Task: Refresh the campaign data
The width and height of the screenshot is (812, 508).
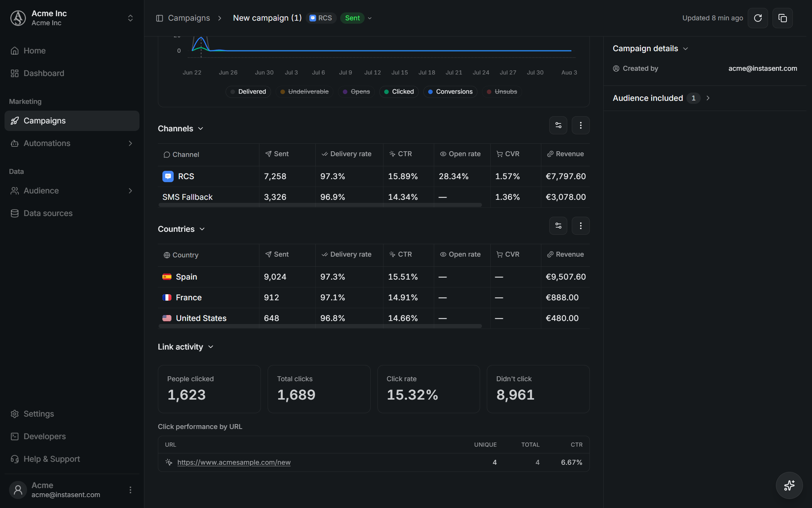Action: pyautogui.click(x=757, y=18)
